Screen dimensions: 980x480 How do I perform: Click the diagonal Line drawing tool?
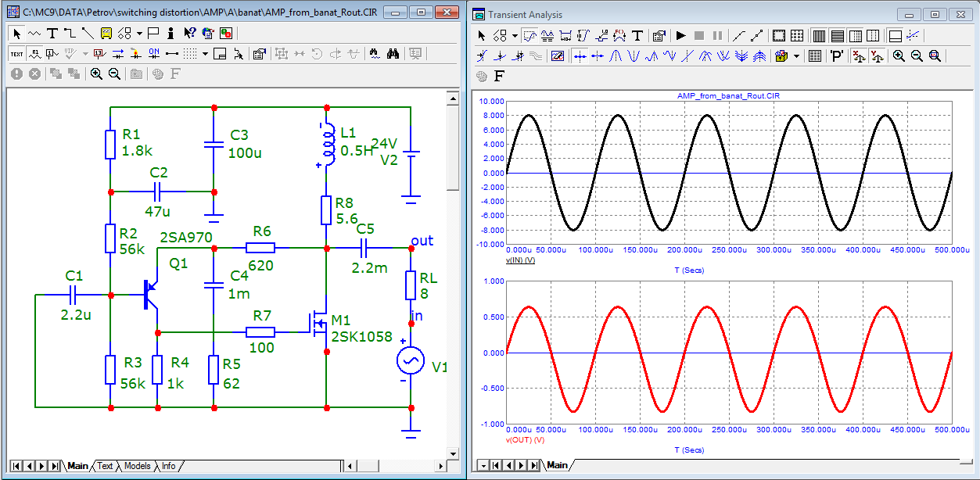(87, 34)
